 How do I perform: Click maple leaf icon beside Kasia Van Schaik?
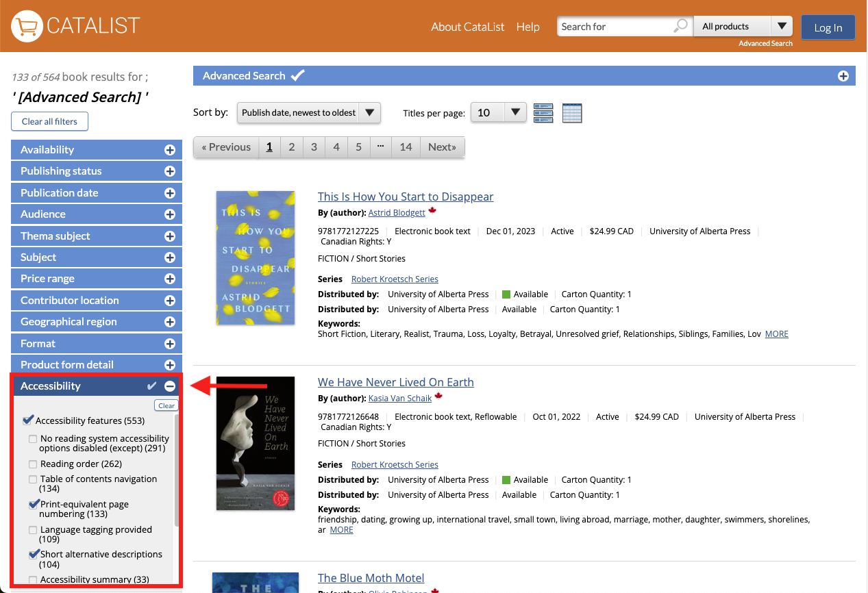438,396
